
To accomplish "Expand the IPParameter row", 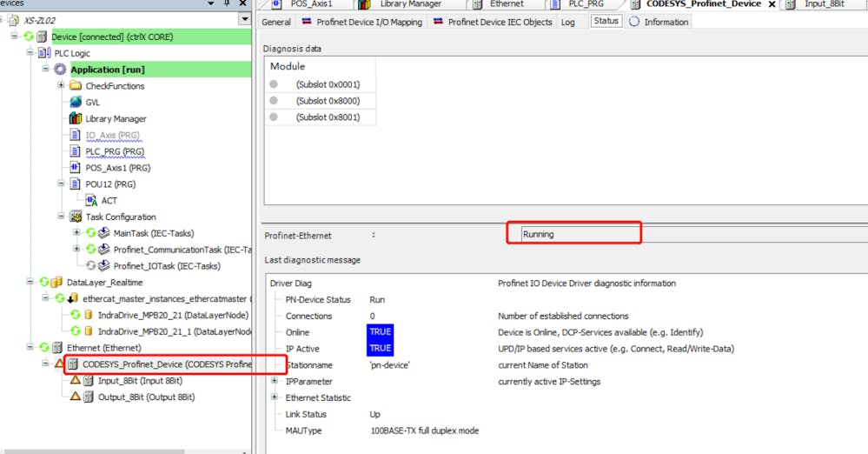I will 275,381.
